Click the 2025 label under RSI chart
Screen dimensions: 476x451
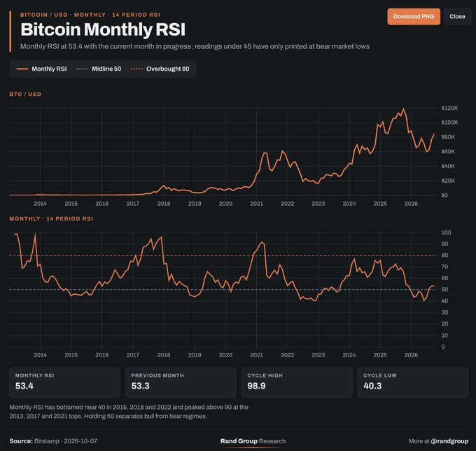[x=380, y=355]
